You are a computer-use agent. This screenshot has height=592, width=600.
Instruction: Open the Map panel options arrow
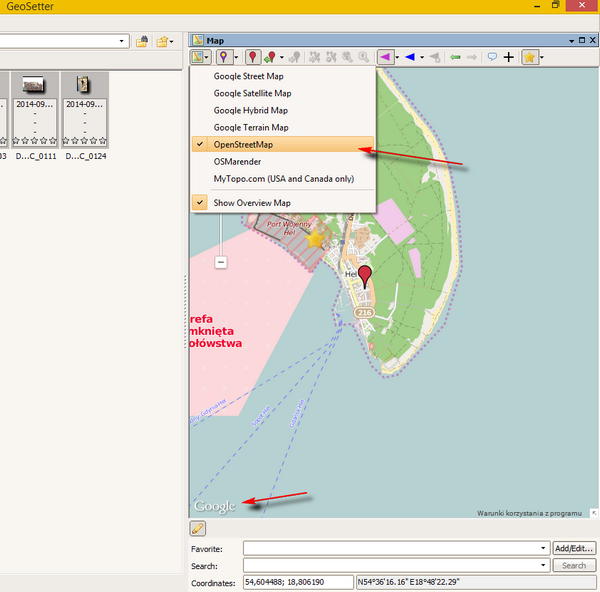[x=571, y=41]
